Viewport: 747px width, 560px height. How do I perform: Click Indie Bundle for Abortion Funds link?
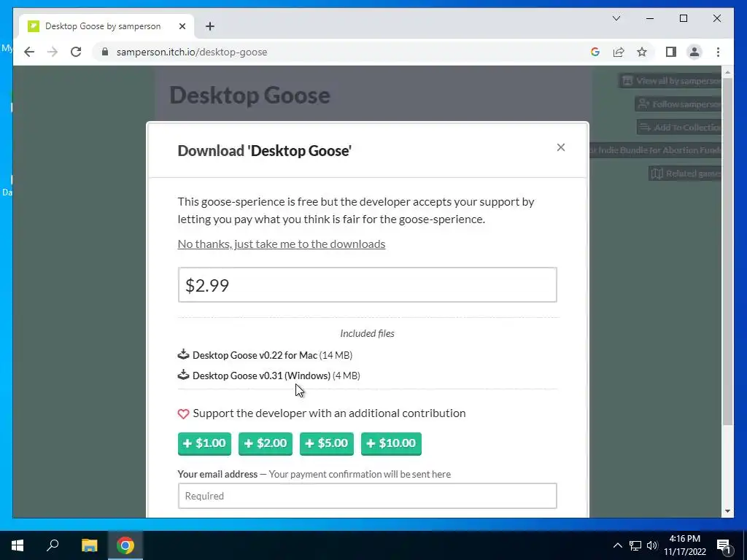click(657, 150)
